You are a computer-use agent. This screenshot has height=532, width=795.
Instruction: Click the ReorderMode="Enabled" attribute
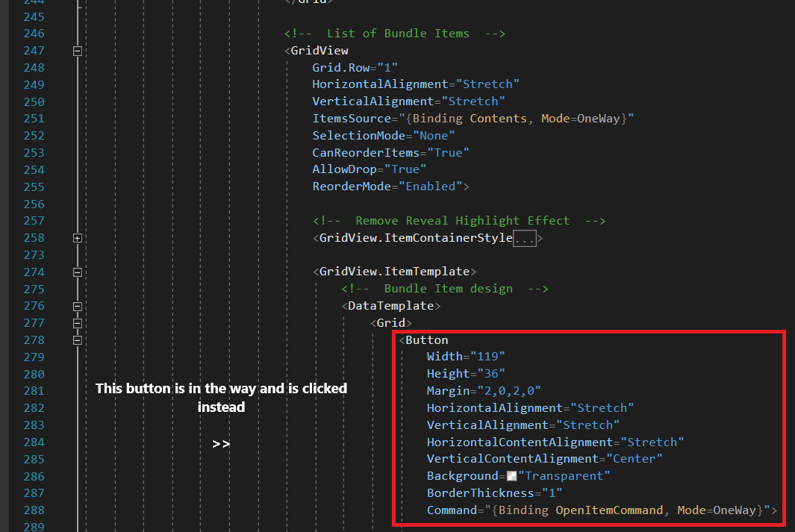[391, 187]
